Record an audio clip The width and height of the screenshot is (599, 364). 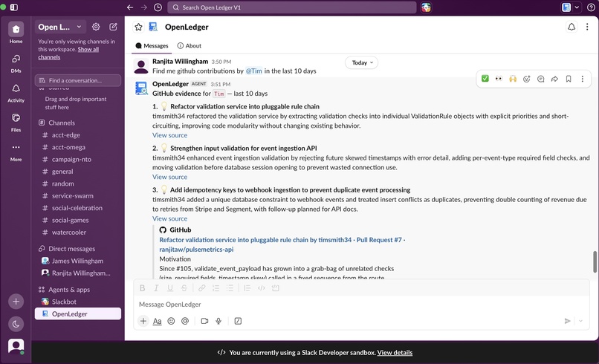click(218, 321)
